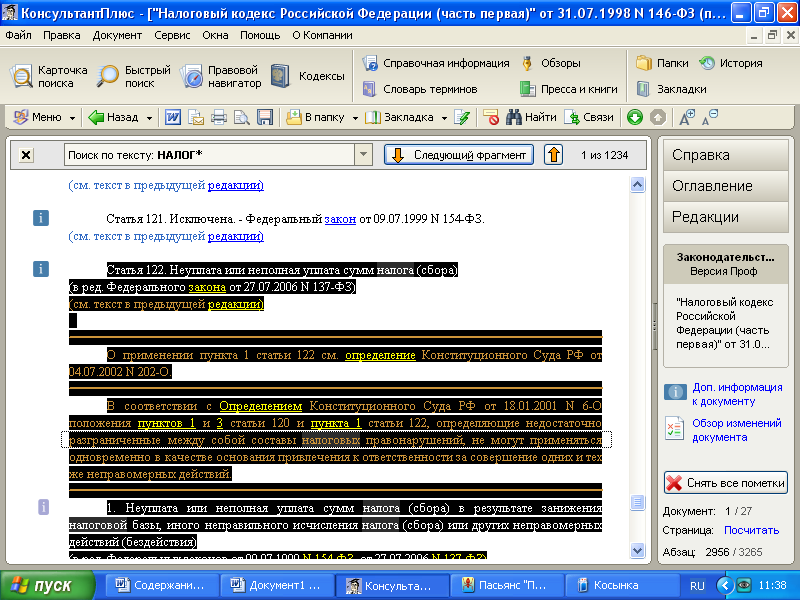The width and height of the screenshot is (800, 600).
Task: Open О Компании menu
Action: (x=322, y=35)
